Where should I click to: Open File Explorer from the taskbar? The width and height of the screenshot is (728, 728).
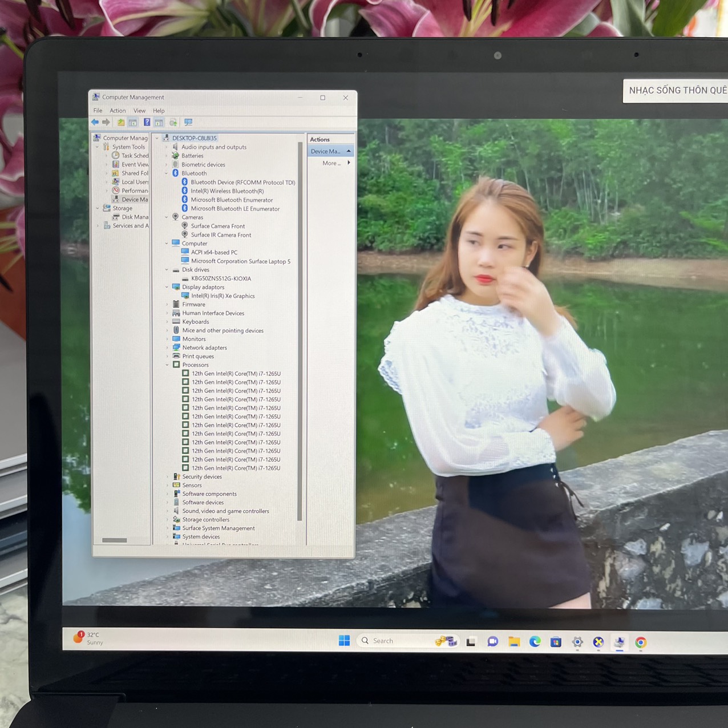click(513, 642)
